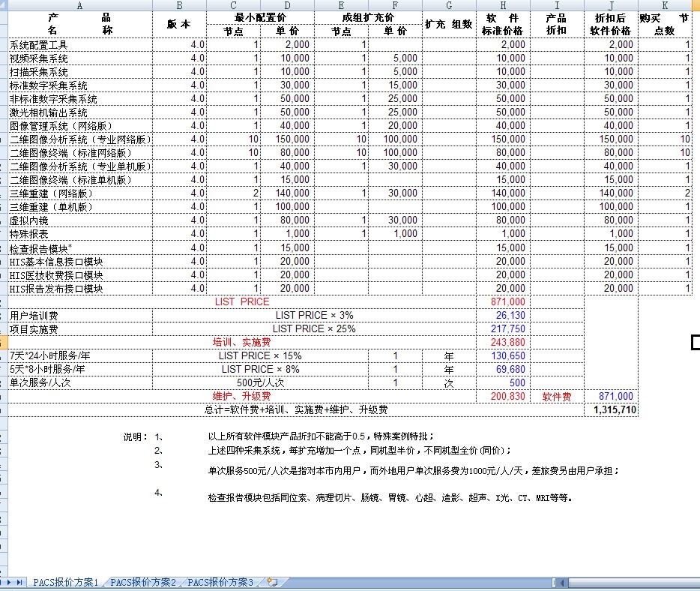Click the red 软件费 label cell
Image resolution: width=700 pixels, height=591 pixels.
tap(556, 397)
